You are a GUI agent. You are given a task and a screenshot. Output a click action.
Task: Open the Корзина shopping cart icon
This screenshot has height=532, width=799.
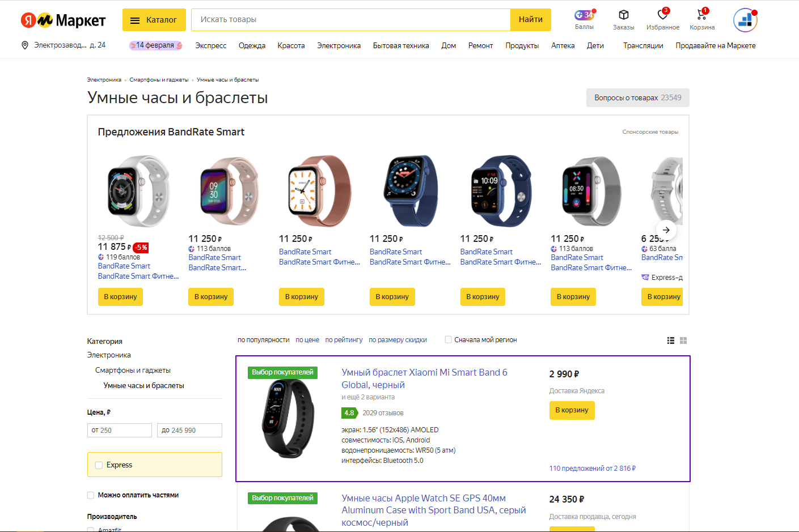(x=701, y=15)
